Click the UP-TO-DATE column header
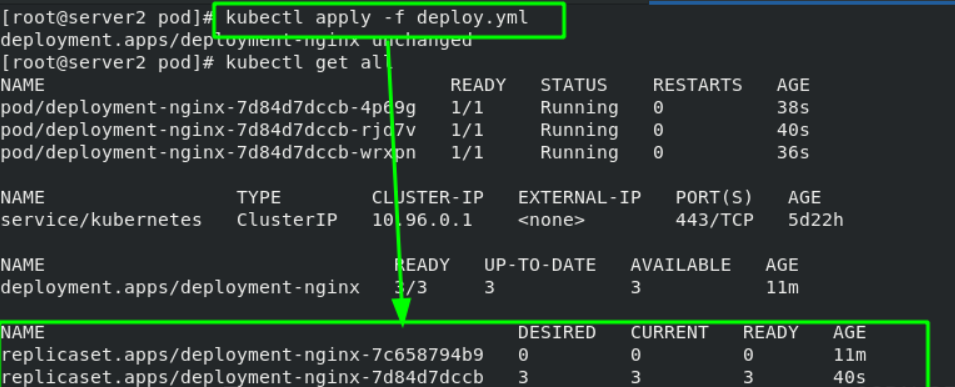The height and width of the screenshot is (387, 955). 540,265
